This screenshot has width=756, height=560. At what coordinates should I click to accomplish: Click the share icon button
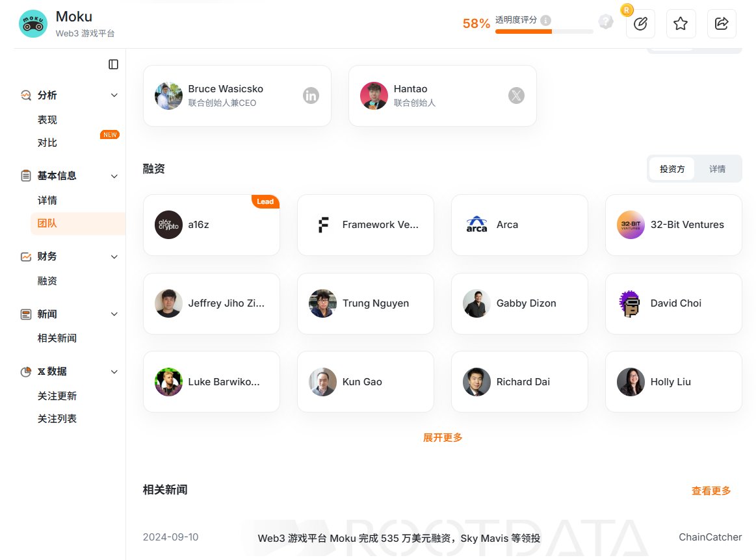(x=722, y=23)
